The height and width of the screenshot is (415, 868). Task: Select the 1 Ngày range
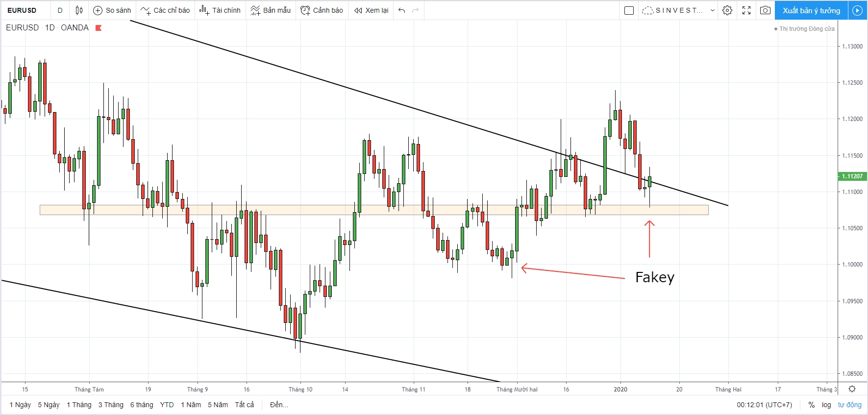pos(20,405)
